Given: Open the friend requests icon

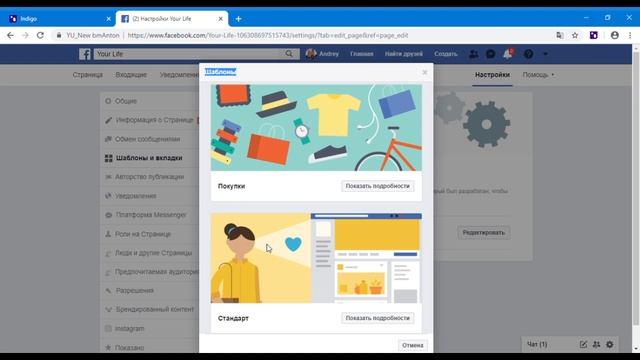Looking at the screenshot, I should pyautogui.click(x=473, y=54).
